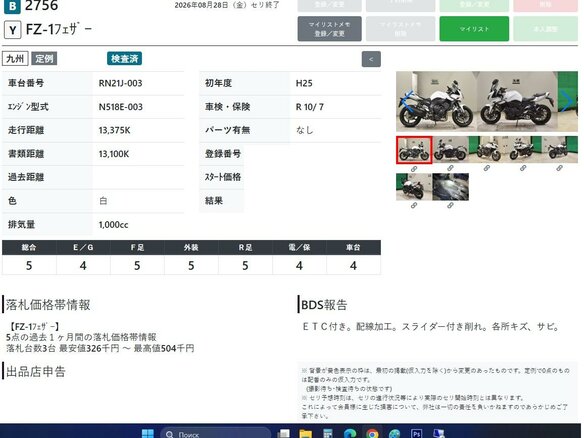Click the FZ-1フェザー model title
The image size is (584, 438).
tap(59, 29)
